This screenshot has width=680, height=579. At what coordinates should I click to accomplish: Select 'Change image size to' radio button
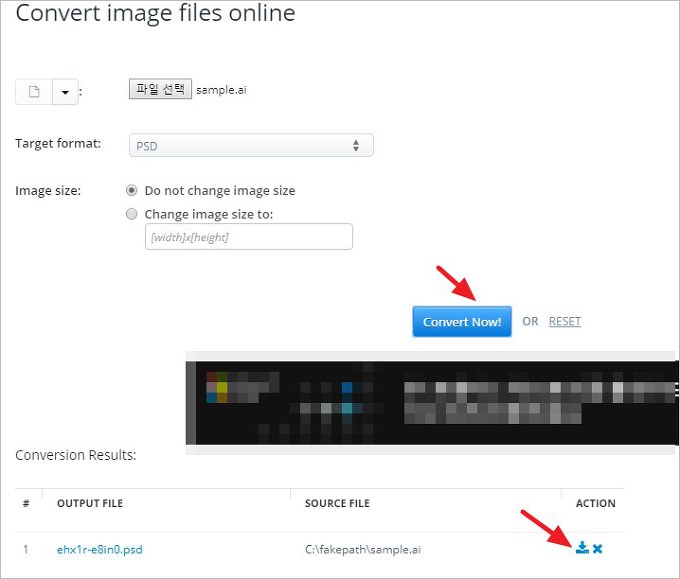[131, 214]
